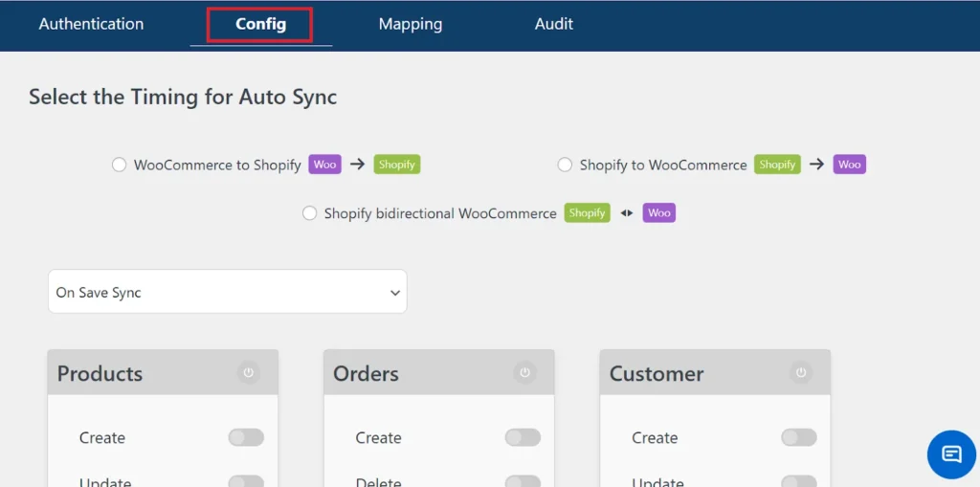Screen dimensions: 980x487
Task: Click Woo badge beside WooCommerce to Shopify
Action: [325, 165]
